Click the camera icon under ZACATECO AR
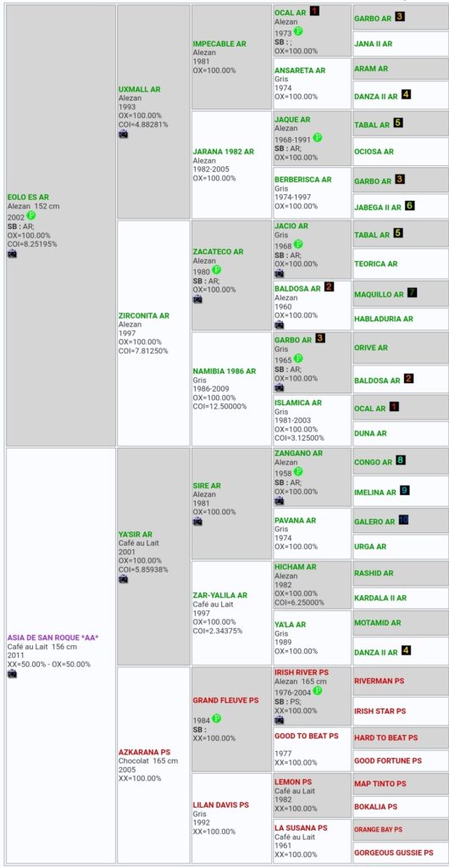Image resolution: width=449 pixels, height=868 pixels. coord(197,299)
